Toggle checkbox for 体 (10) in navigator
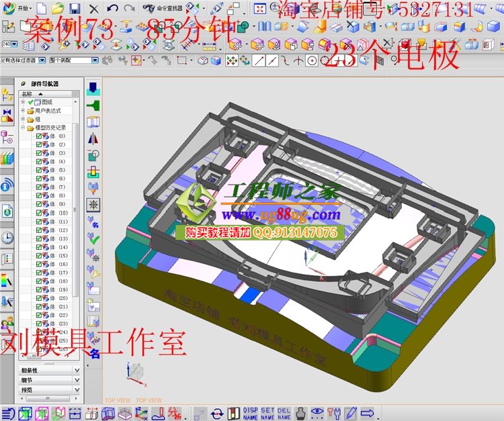 coord(39,213)
